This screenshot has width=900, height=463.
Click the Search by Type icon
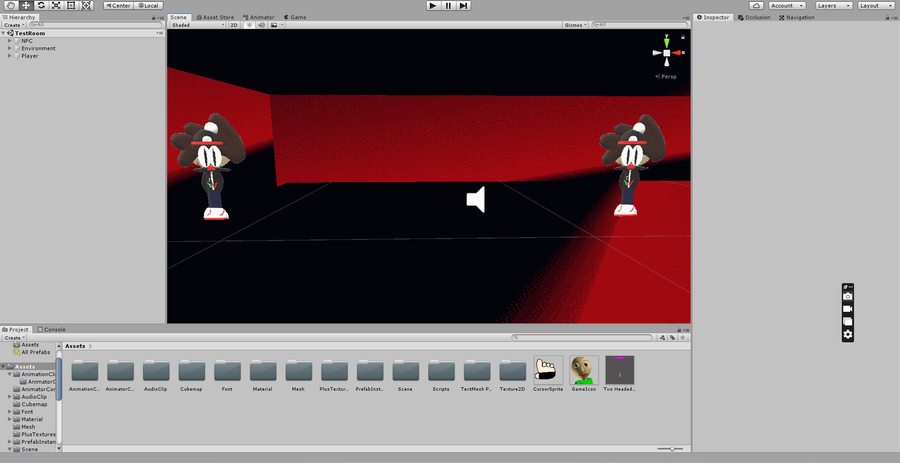click(x=662, y=337)
